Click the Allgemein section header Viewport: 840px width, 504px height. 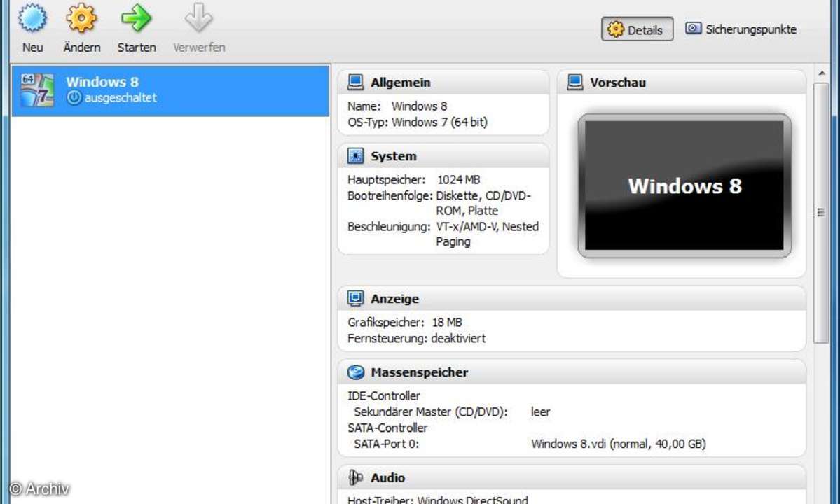coord(401,83)
